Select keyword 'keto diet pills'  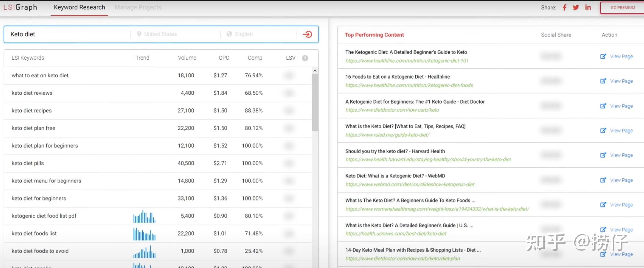[x=27, y=163]
